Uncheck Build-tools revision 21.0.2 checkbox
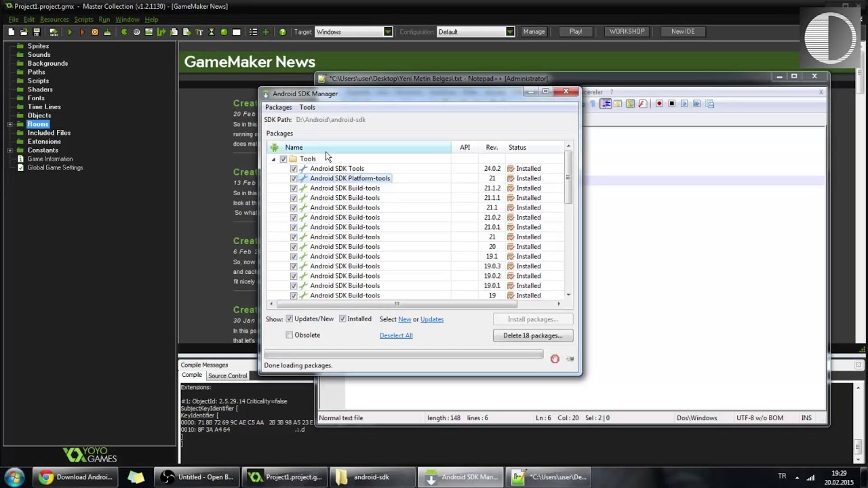 click(294, 218)
